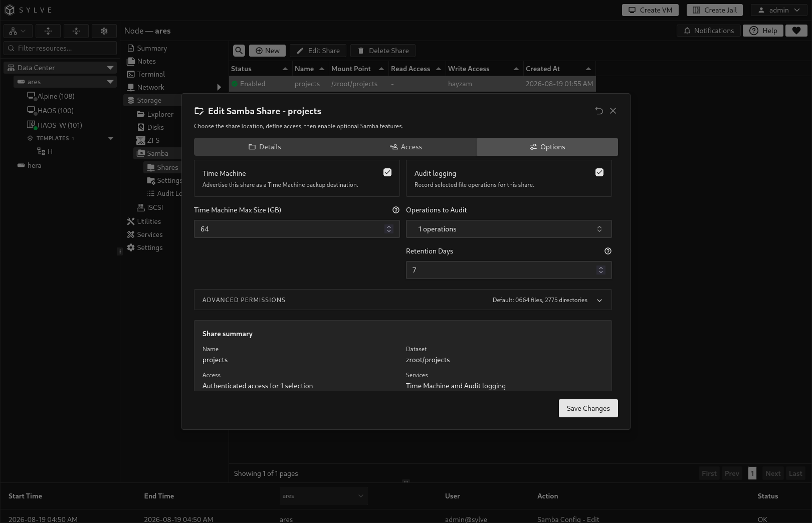This screenshot has height=523, width=812.
Task: Go to page 1 in pagination
Action: (752, 473)
